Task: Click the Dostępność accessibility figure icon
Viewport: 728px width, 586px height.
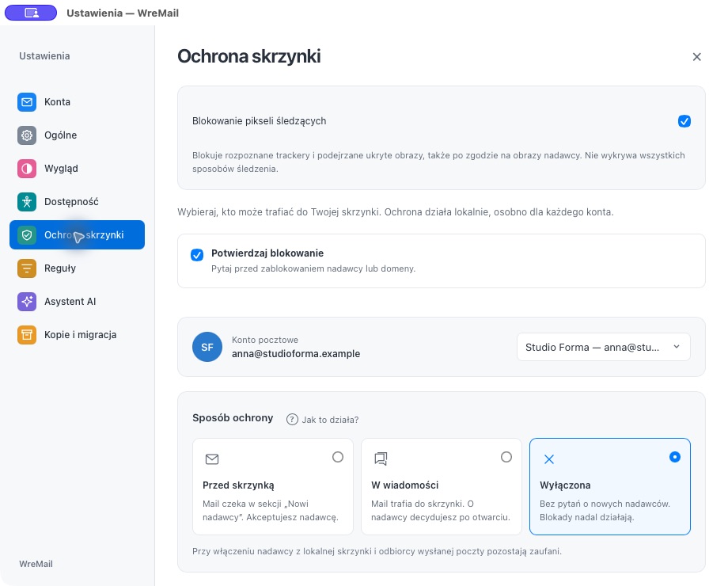Action: click(27, 202)
